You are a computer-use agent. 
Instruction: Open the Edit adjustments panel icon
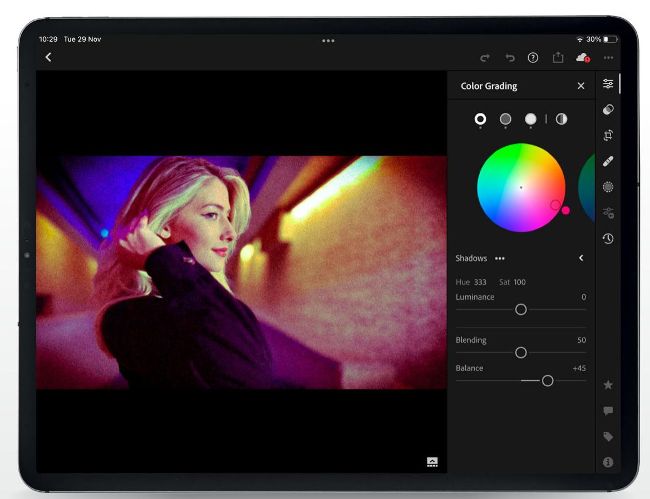(608, 84)
